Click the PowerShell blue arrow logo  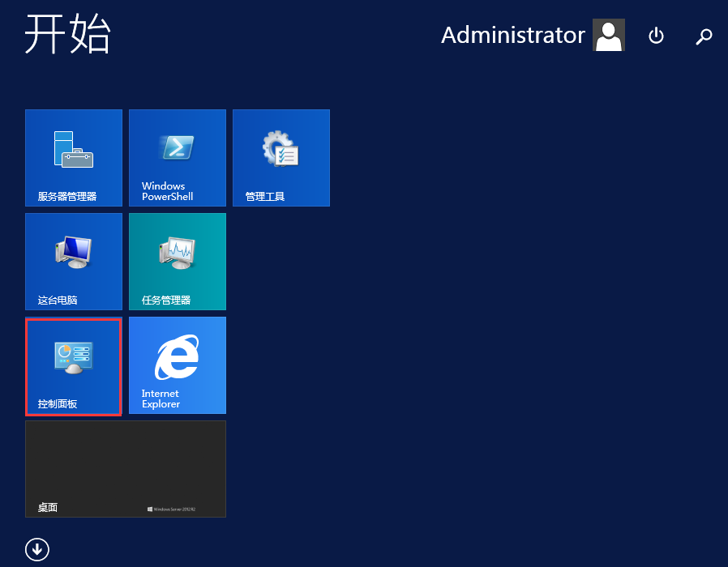pos(177,148)
